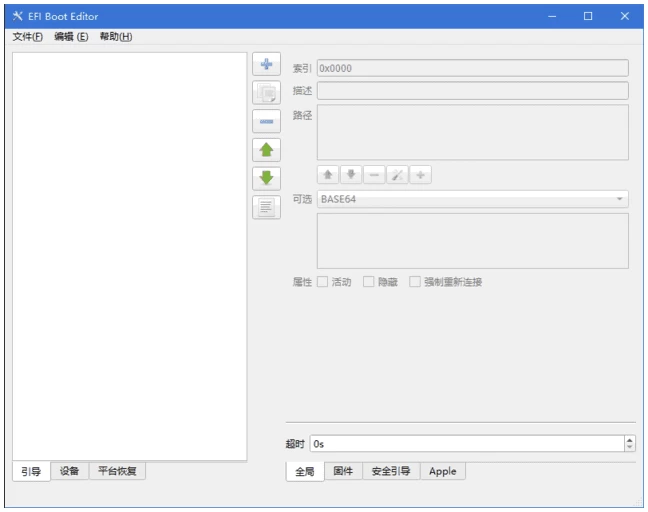Open the 编辑(E) menu
This screenshot has height=512, width=648.
pyautogui.click(x=71, y=37)
